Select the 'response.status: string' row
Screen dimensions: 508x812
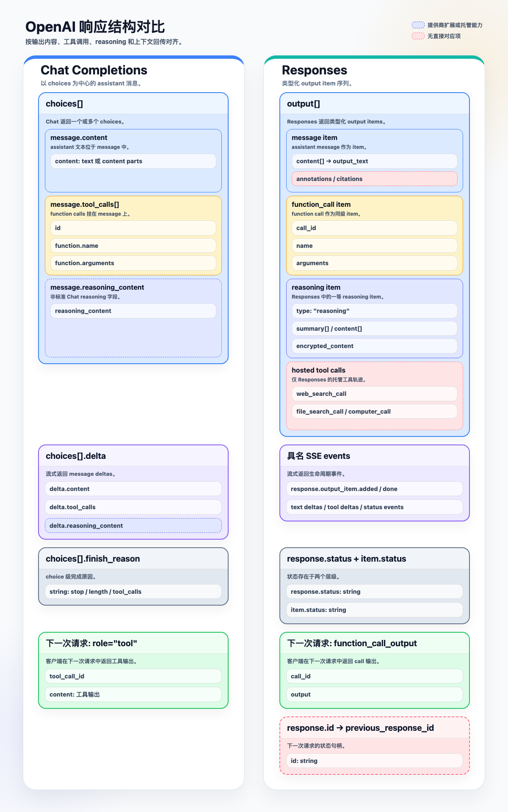point(375,592)
